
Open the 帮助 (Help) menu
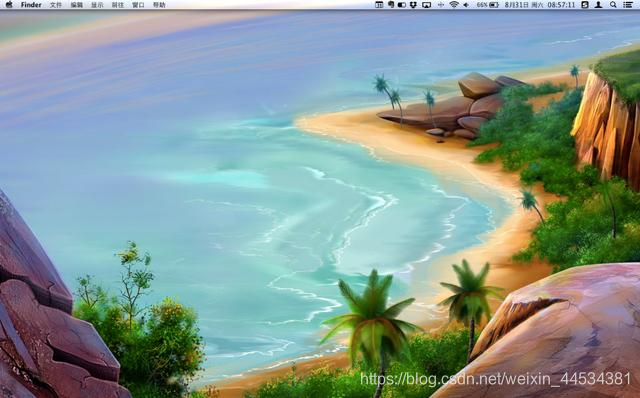point(159,5)
